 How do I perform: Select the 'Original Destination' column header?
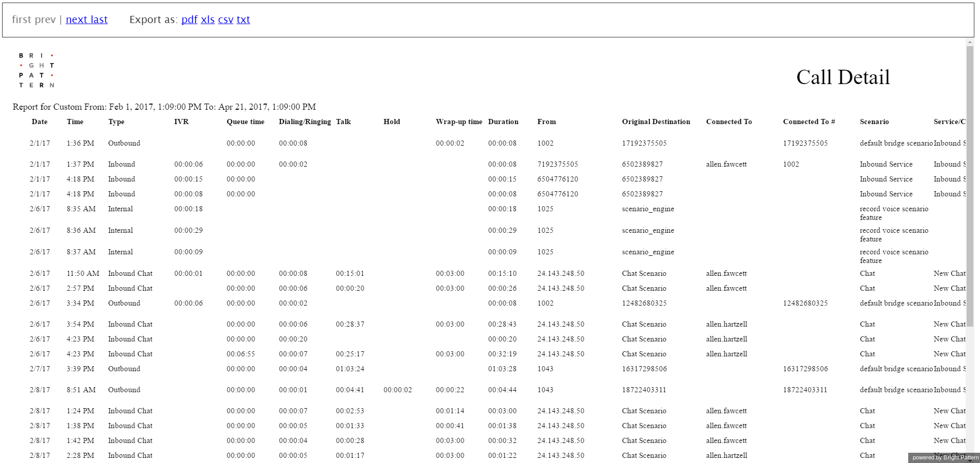[656, 122]
